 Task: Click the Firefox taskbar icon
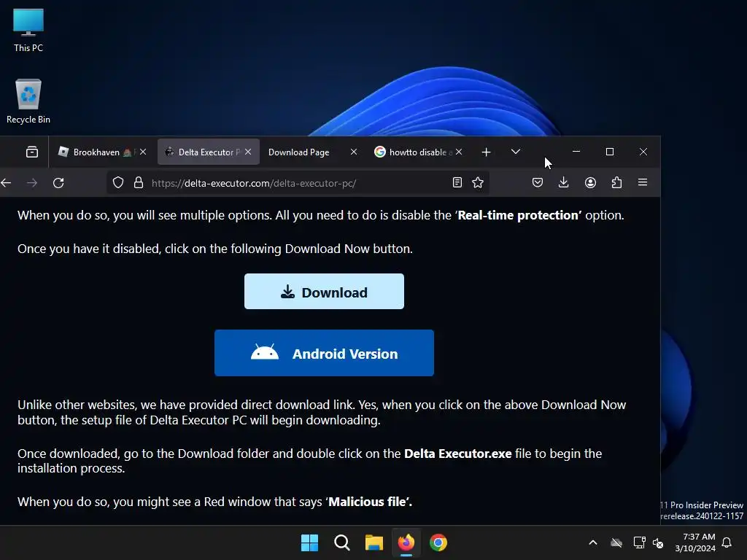pyautogui.click(x=406, y=542)
